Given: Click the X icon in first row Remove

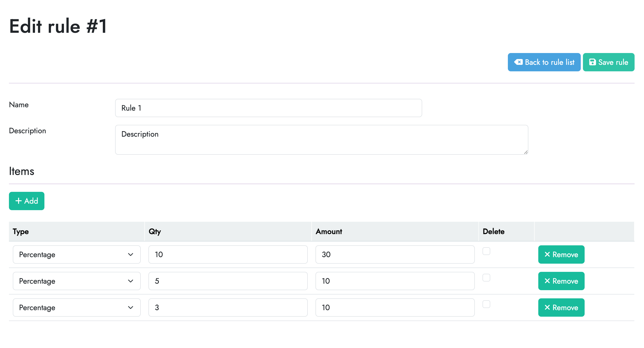Looking at the screenshot, I should tap(547, 254).
